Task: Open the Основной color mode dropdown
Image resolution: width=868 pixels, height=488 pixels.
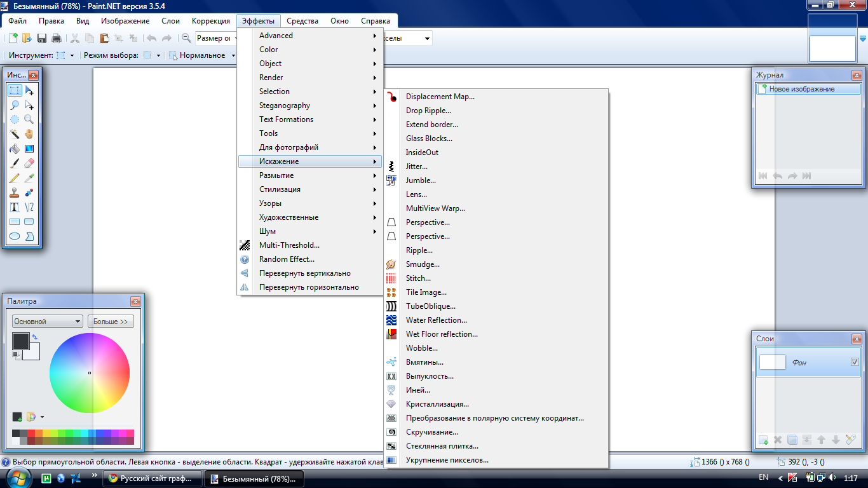Action: (x=48, y=322)
